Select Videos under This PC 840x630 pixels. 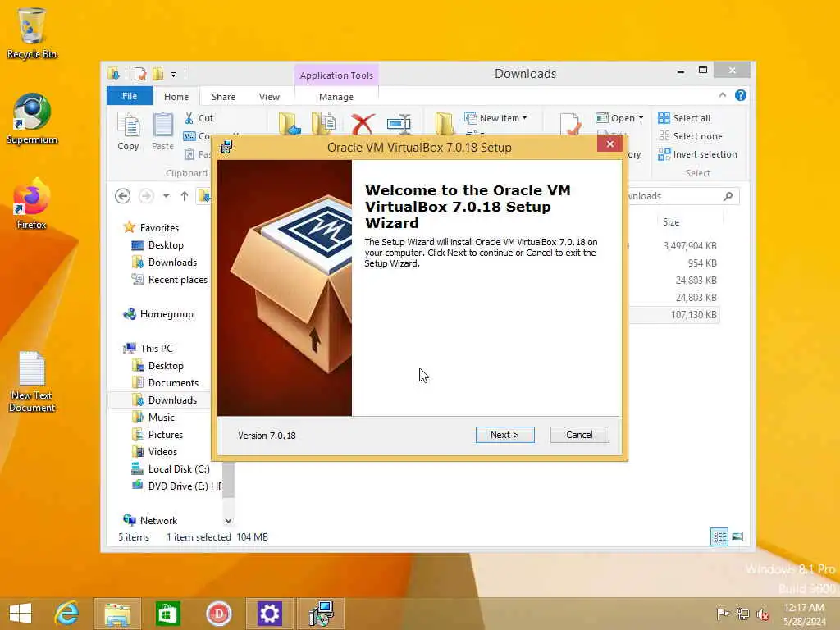162,452
